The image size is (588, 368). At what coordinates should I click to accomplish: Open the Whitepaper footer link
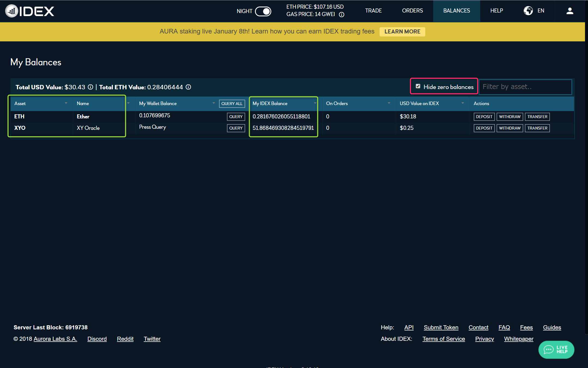pos(518,339)
